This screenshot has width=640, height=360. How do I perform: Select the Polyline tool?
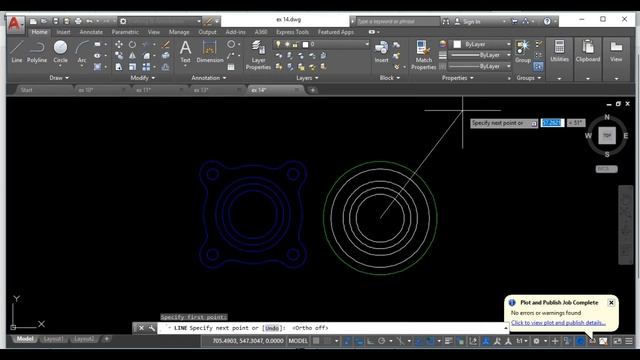point(37,51)
